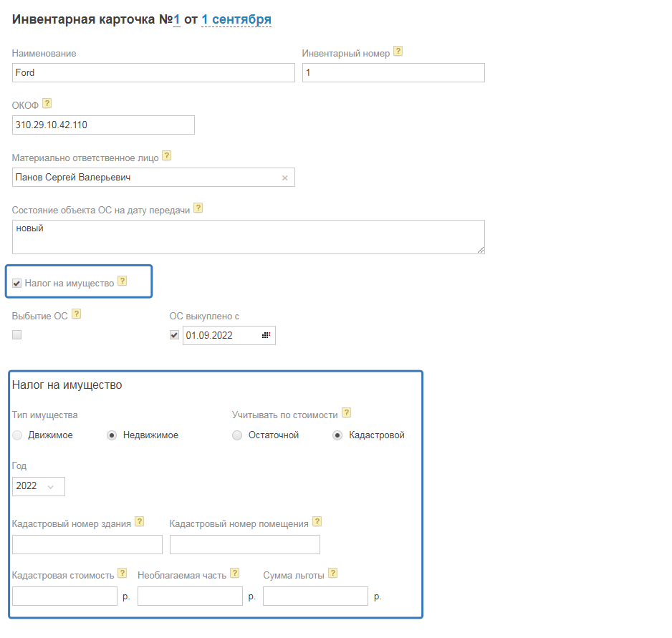Show hint for Состояние объекта ОС field
Screen dimensions: 672x638
click(x=198, y=208)
